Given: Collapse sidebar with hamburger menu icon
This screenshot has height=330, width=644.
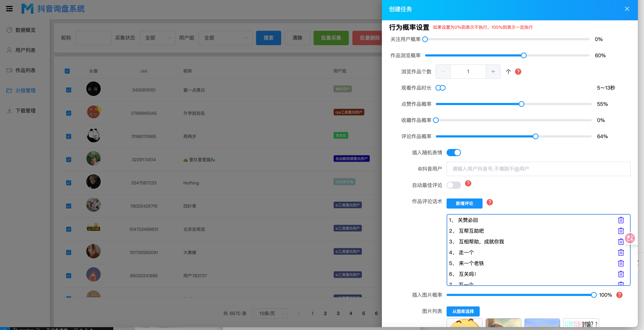Looking at the screenshot, I should 9,9.
